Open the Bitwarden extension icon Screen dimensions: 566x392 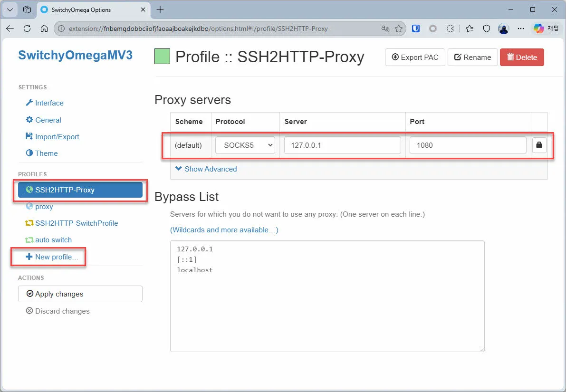pos(416,29)
